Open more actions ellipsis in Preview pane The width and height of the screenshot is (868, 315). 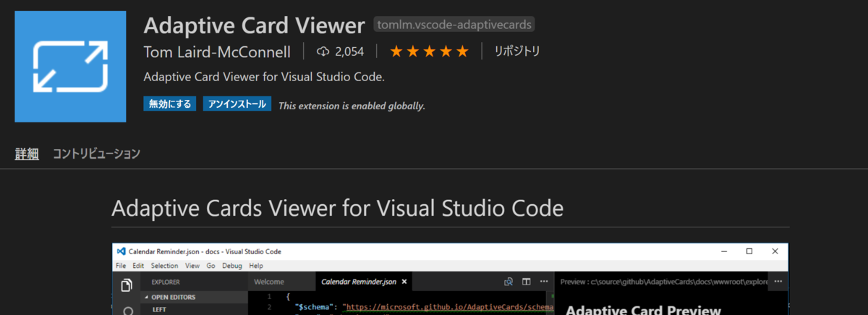pyautogui.click(x=778, y=282)
